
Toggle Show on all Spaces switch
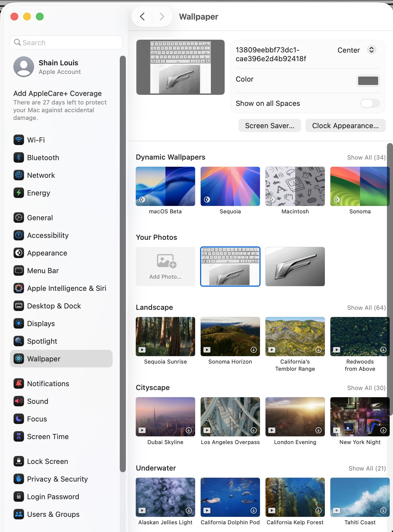coord(370,103)
